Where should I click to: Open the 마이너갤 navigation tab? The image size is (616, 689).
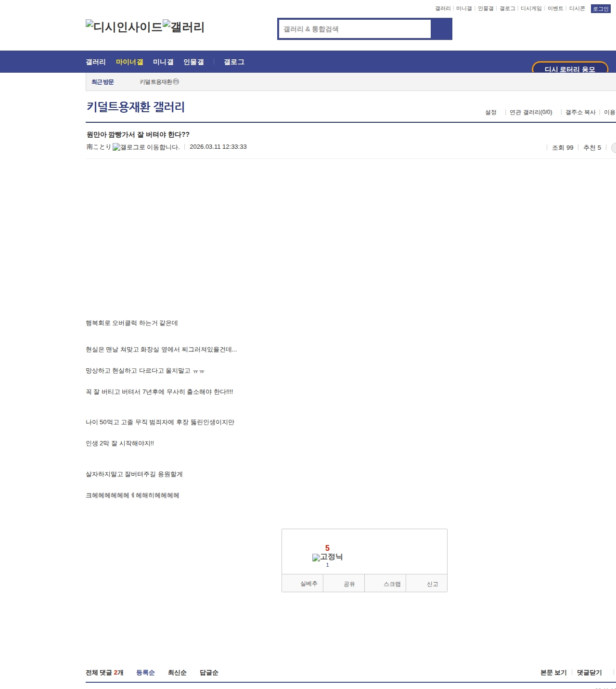click(x=129, y=62)
